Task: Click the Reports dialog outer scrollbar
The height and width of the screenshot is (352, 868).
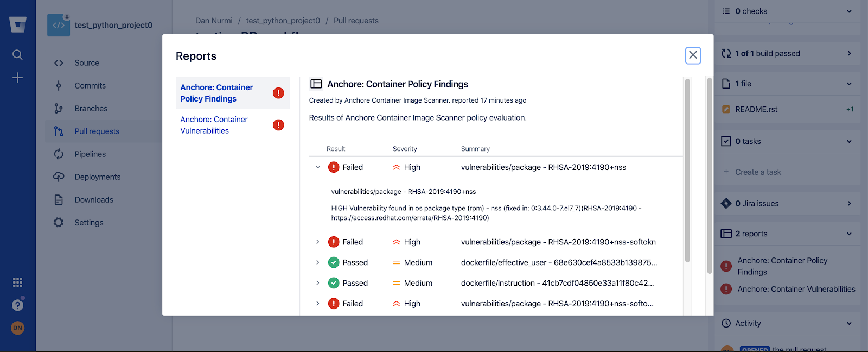Action: (x=709, y=175)
